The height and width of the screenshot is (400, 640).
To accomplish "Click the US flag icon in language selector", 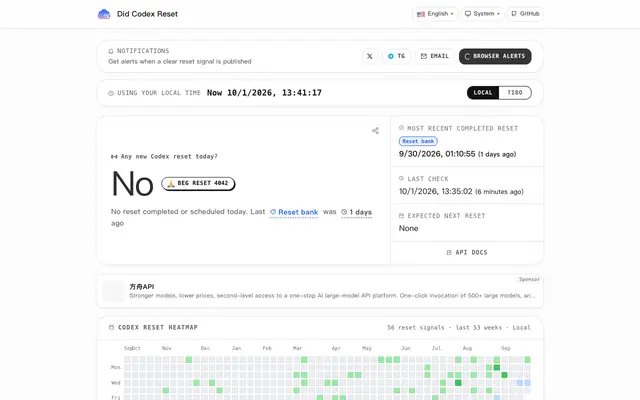I will [421, 14].
